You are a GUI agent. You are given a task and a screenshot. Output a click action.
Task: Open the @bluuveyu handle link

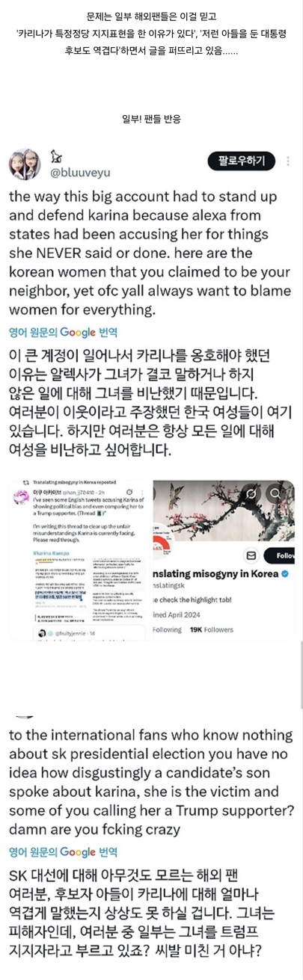pyautogui.click(x=80, y=172)
